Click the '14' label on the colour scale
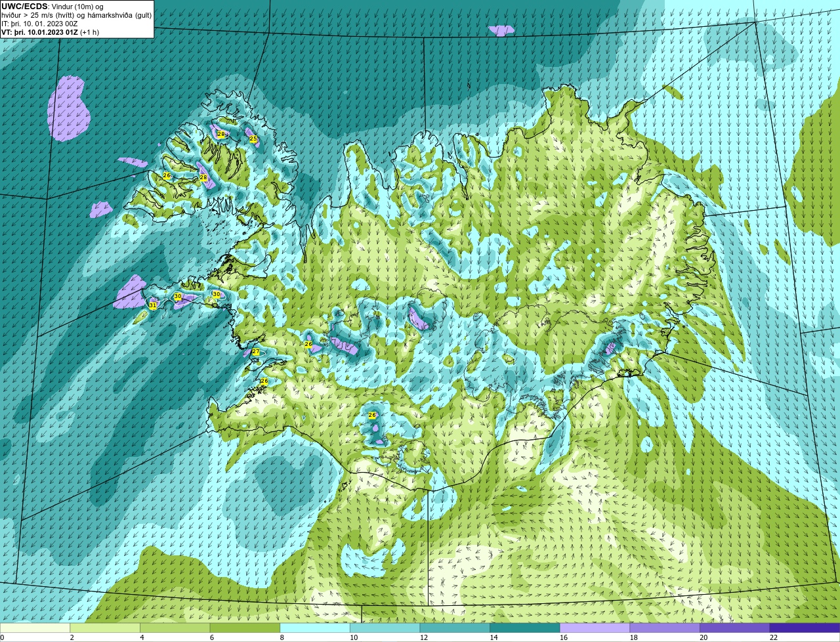The image size is (840, 642). click(x=494, y=637)
